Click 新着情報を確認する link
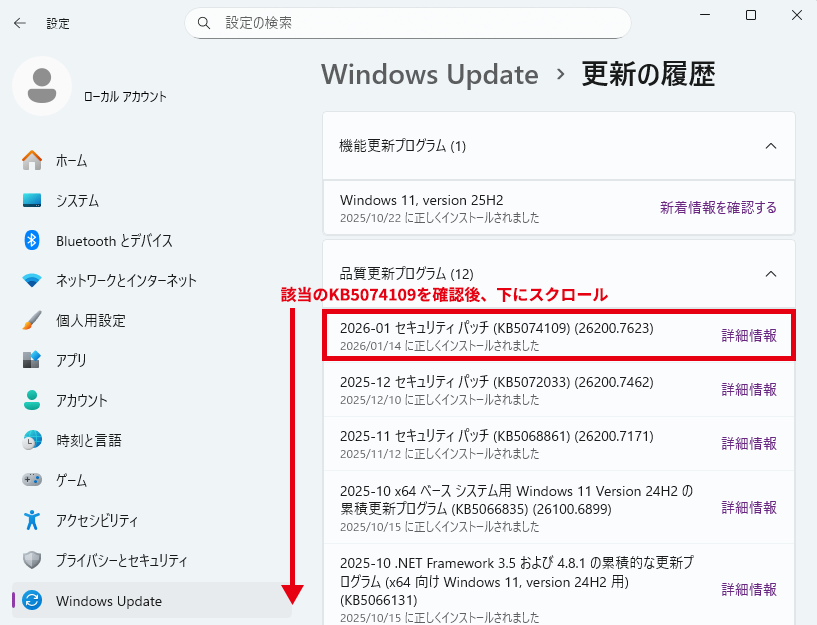This screenshot has width=817, height=625. pos(718,208)
